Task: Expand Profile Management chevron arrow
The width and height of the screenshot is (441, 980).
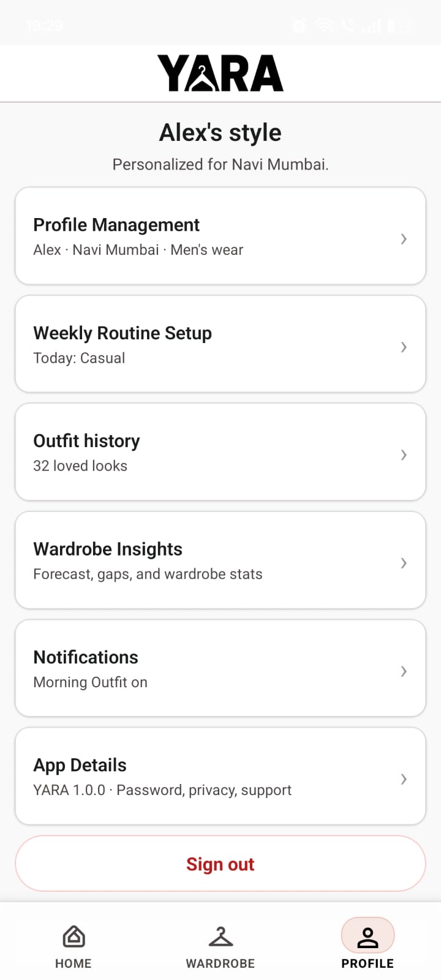Action: pyautogui.click(x=404, y=239)
